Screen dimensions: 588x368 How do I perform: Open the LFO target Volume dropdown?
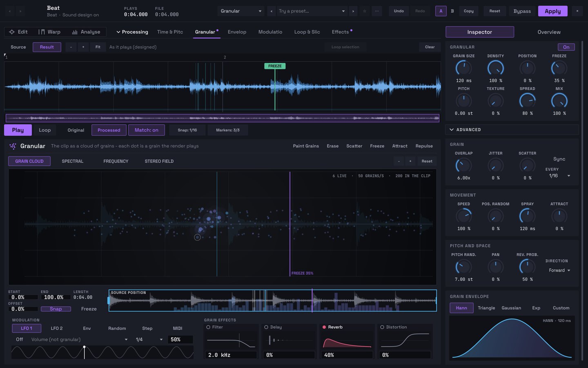[80, 339]
